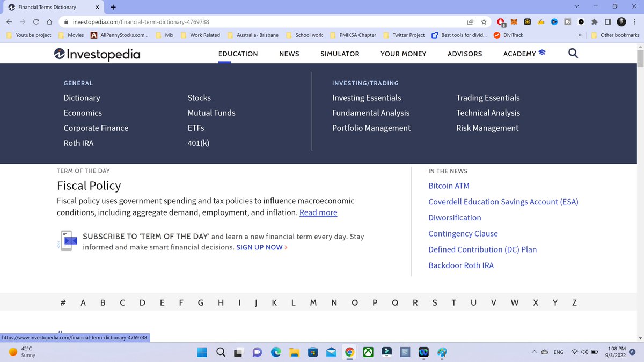Open the SIMULATOR menu
The width and height of the screenshot is (644, 362).
340,54
